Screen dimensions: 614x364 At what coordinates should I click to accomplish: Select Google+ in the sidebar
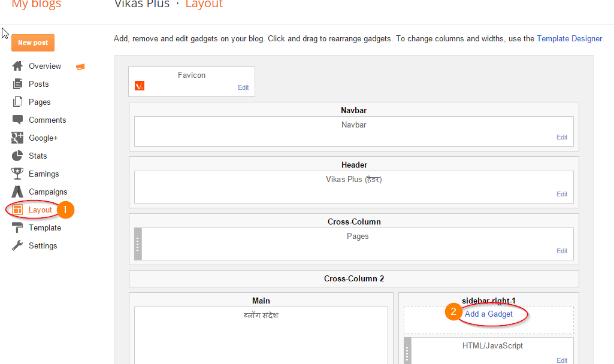pyautogui.click(x=43, y=138)
